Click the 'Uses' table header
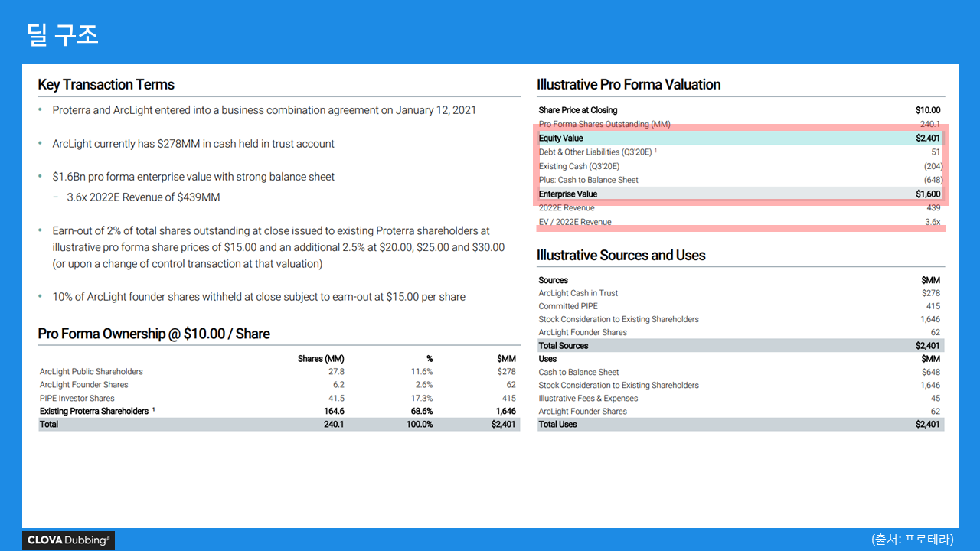 (x=547, y=359)
